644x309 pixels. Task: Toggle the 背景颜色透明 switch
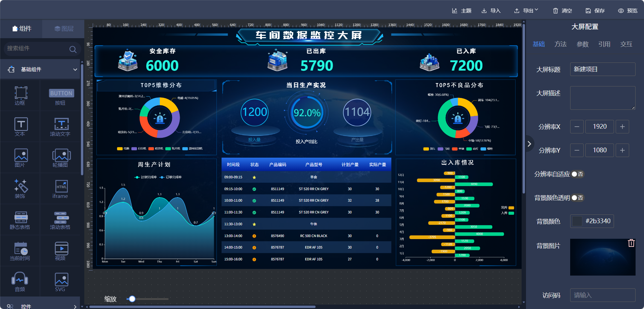[577, 198]
